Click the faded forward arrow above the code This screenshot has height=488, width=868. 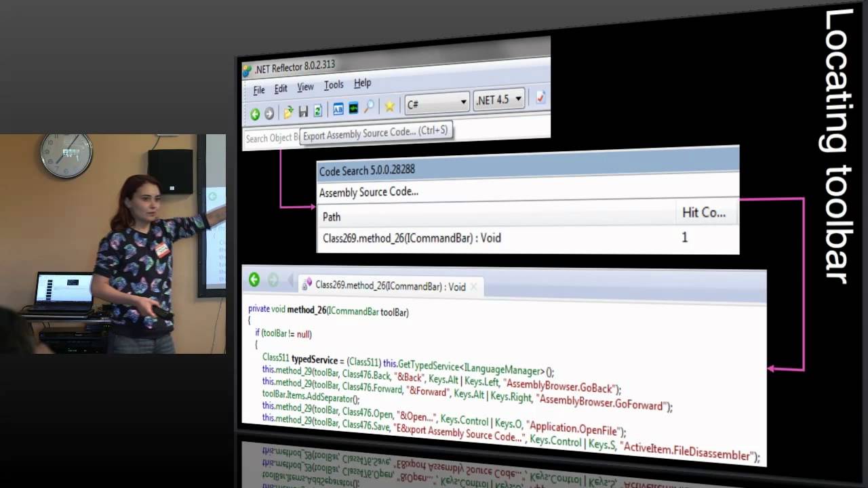click(x=273, y=280)
